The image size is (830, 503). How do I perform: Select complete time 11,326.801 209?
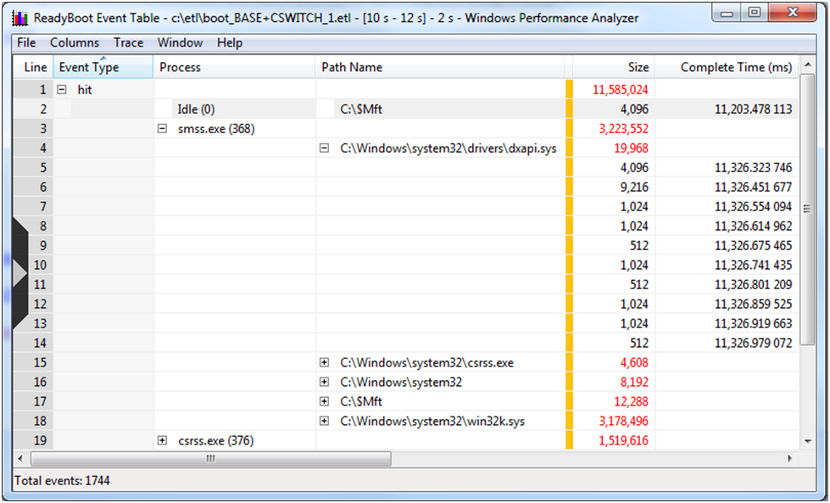(753, 285)
